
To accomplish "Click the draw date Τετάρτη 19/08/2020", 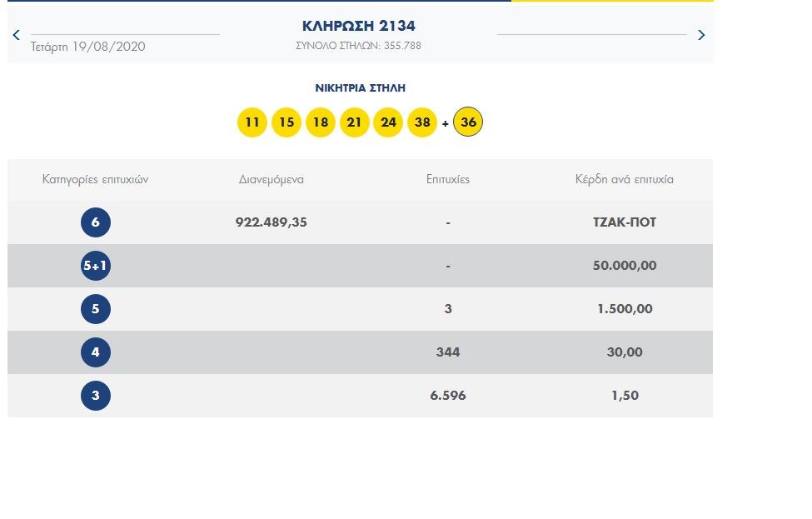I will (x=87, y=47).
